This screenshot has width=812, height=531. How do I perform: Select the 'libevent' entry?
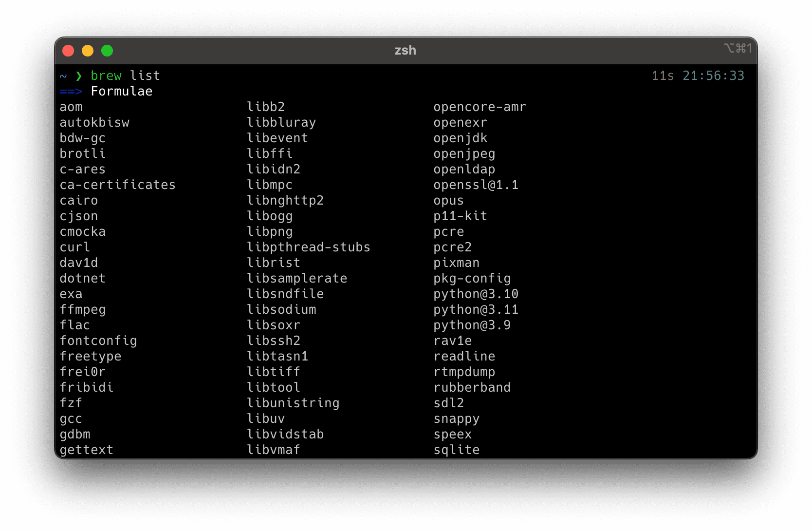[x=277, y=138]
